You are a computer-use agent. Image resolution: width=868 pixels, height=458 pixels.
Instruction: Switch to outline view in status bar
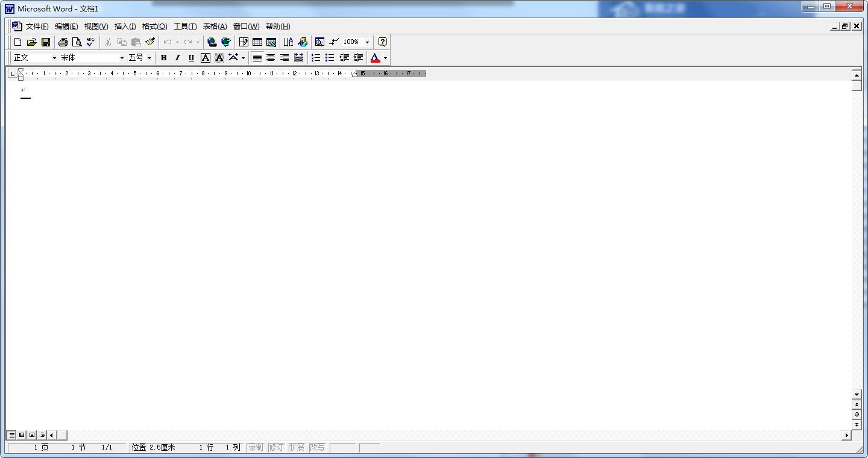42,434
